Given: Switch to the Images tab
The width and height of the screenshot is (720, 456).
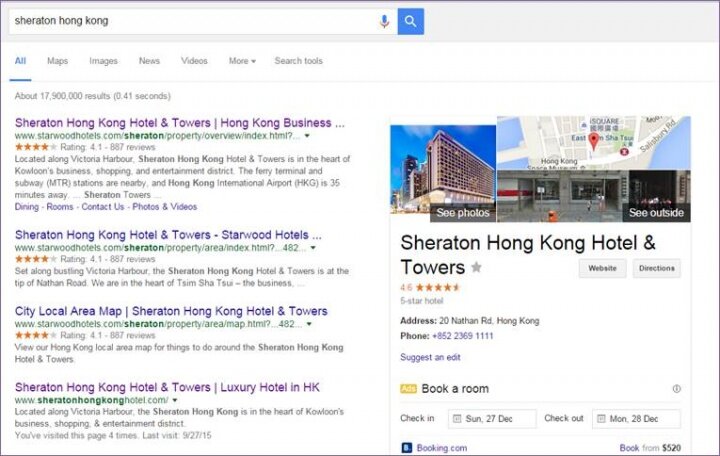Looking at the screenshot, I should pos(103,61).
